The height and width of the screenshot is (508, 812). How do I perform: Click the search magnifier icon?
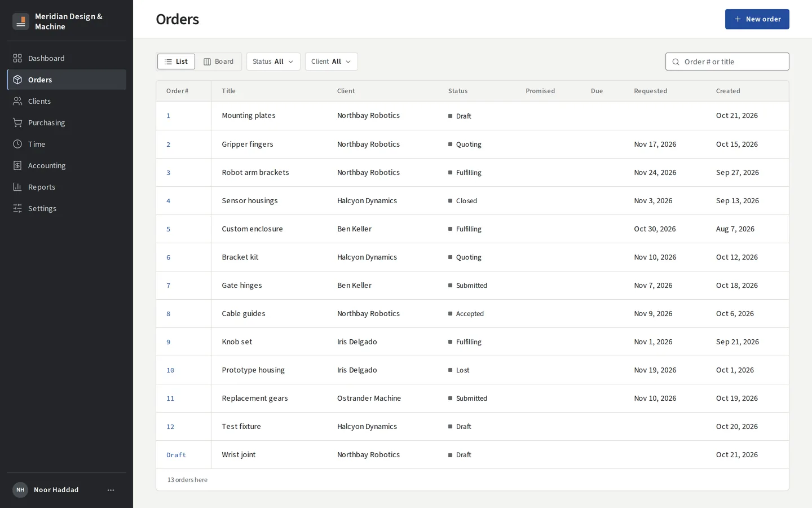(x=676, y=62)
